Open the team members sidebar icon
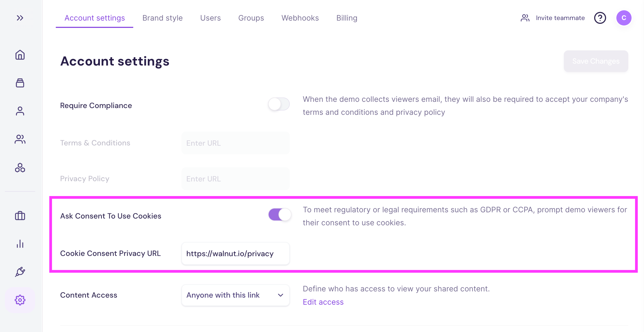The width and height of the screenshot is (644, 332). point(20,139)
